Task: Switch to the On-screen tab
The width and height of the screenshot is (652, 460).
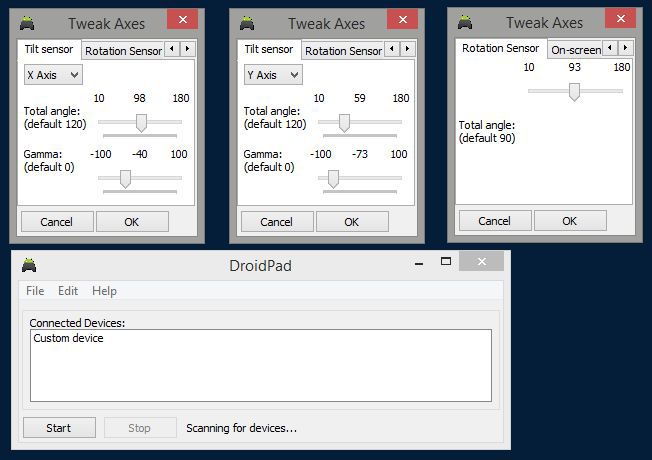Action: click(575, 50)
